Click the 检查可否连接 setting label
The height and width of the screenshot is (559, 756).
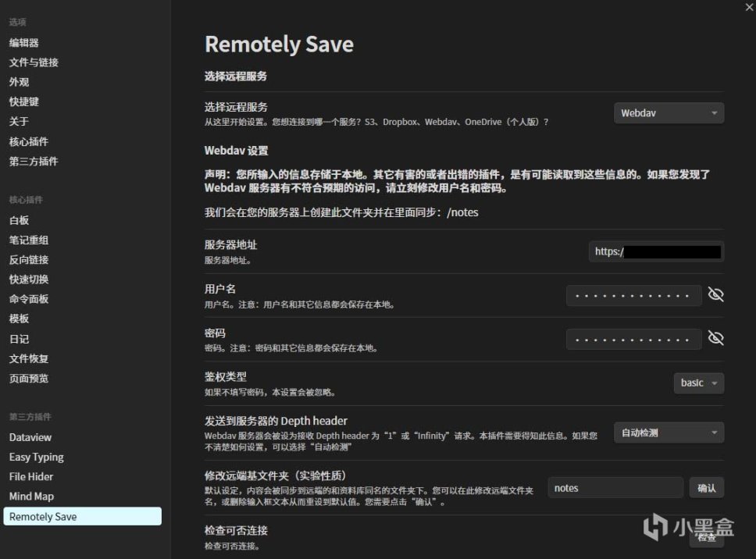(x=236, y=531)
